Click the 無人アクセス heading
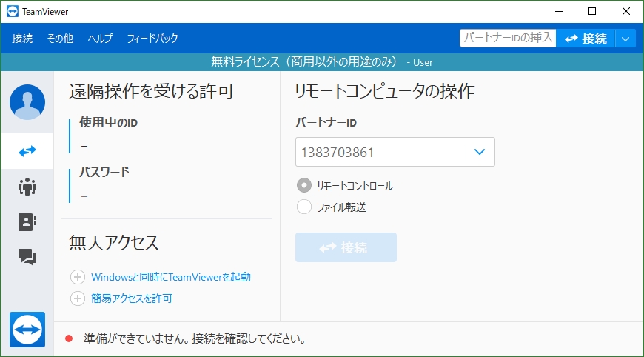Viewport: 644px width, 357px height. tap(114, 242)
